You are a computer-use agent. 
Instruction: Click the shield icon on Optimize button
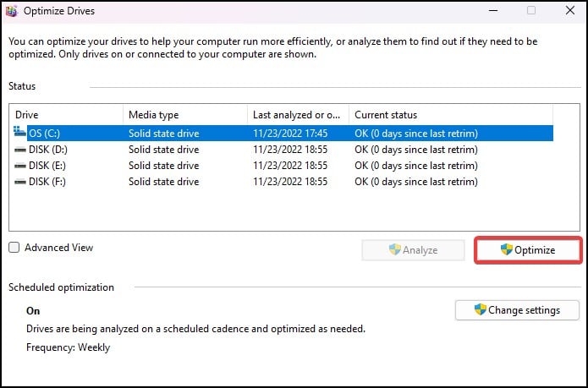pos(507,249)
